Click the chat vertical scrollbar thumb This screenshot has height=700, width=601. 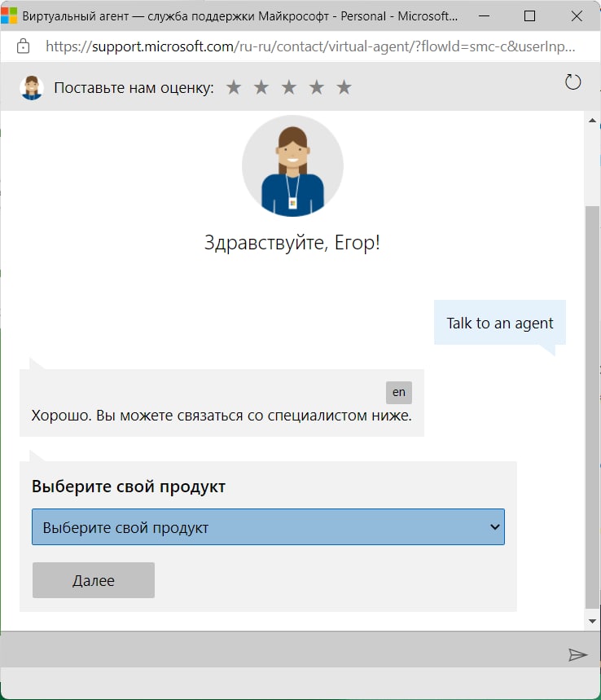tap(593, 407)
